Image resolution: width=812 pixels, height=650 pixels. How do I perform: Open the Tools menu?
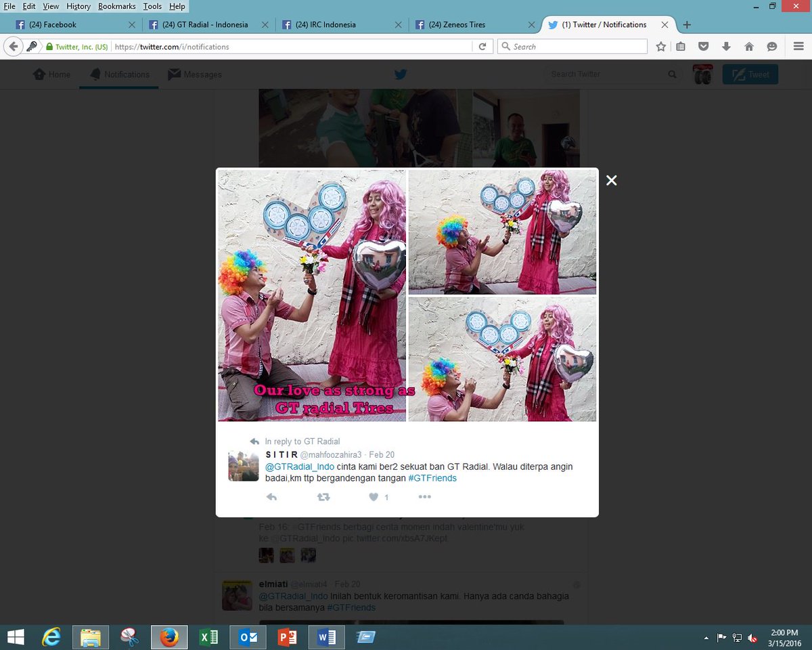[153, 6]
